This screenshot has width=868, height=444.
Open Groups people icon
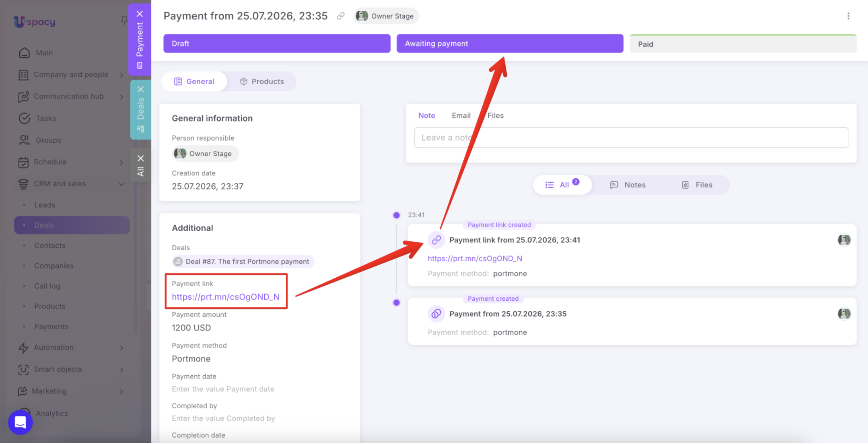pos(24,140)
